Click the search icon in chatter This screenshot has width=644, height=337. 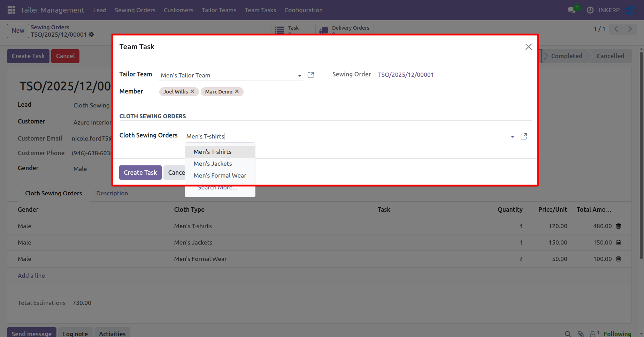click(568, 334)
